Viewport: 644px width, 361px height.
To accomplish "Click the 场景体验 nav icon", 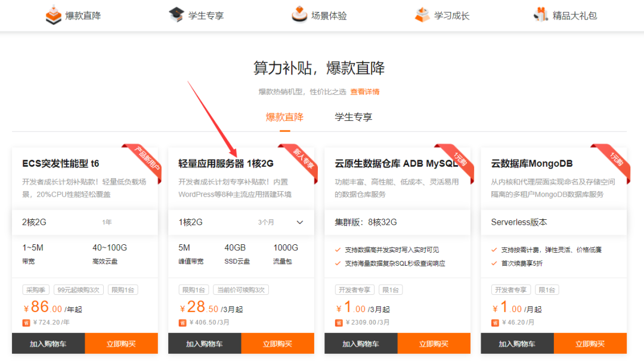I will pos(299,14).
